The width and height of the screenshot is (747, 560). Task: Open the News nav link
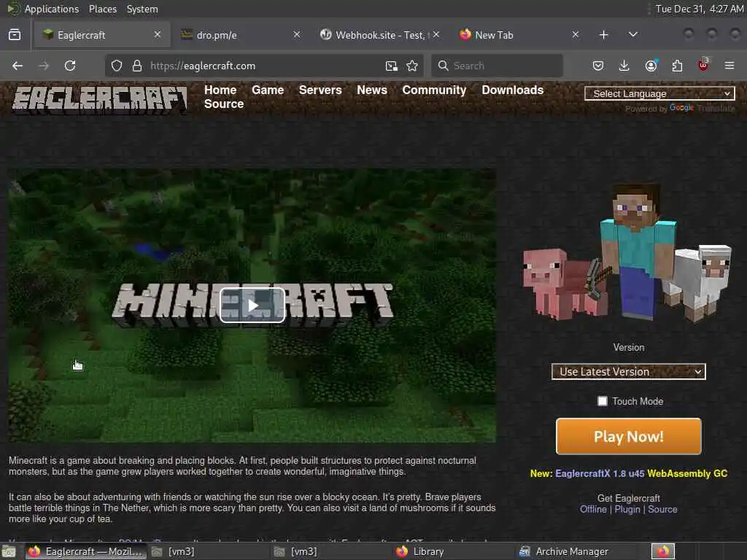(x=372, y=90)
